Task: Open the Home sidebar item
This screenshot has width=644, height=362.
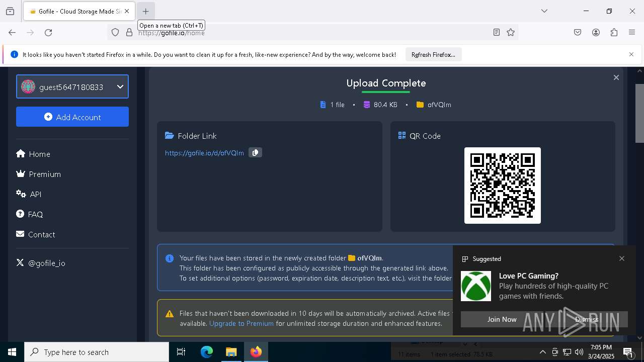Action: pyautogui.click(x=33, y=154)
